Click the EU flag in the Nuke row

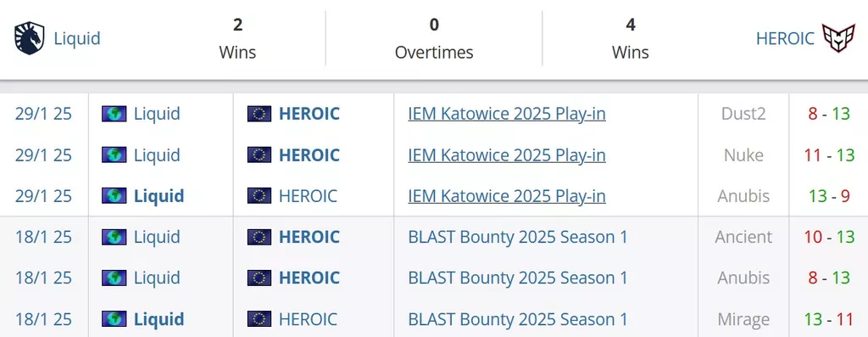tap(259, 155)
